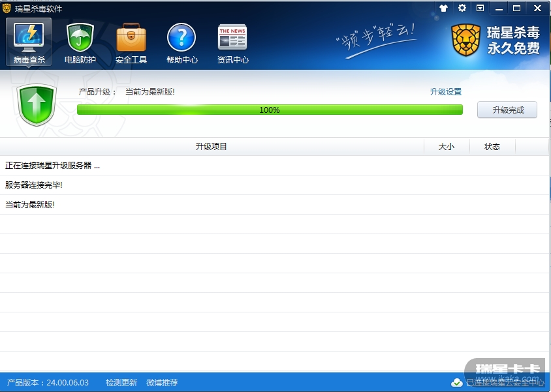The width and height of the screenshot is (551, 392).
Task: Click the 瑞星杀毒 永久免费 banner text
Action: (x=513, y=40)
